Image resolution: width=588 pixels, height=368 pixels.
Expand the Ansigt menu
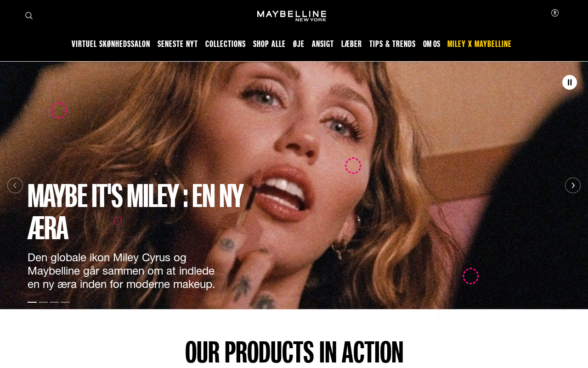(323, 44)
